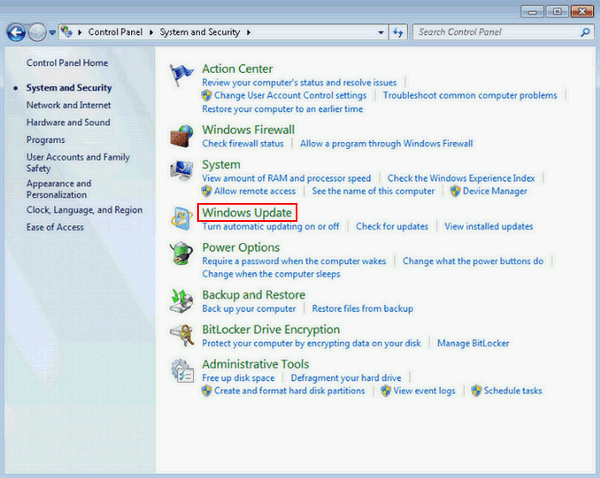View amount of RAM and processor speed
This screenshot has height=478, width=600.
pyautogui.click(x=287, y=178)
